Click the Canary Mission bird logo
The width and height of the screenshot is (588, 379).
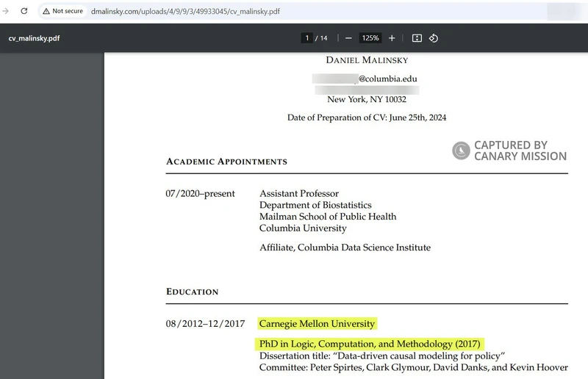[460, 151]
